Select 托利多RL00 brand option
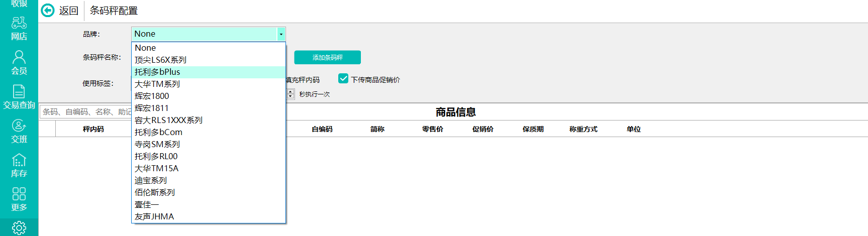The width and height of the screenshot is (868, 236). point(209,156)
